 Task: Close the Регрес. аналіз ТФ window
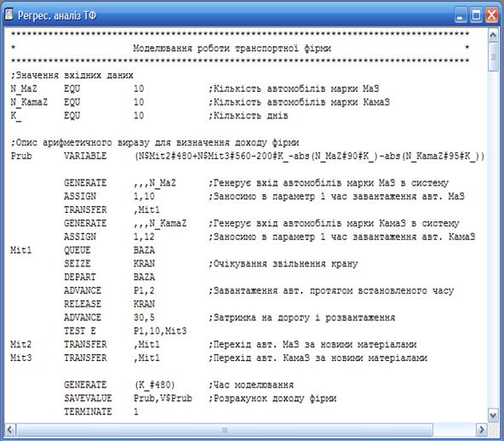tap(492, 15)
